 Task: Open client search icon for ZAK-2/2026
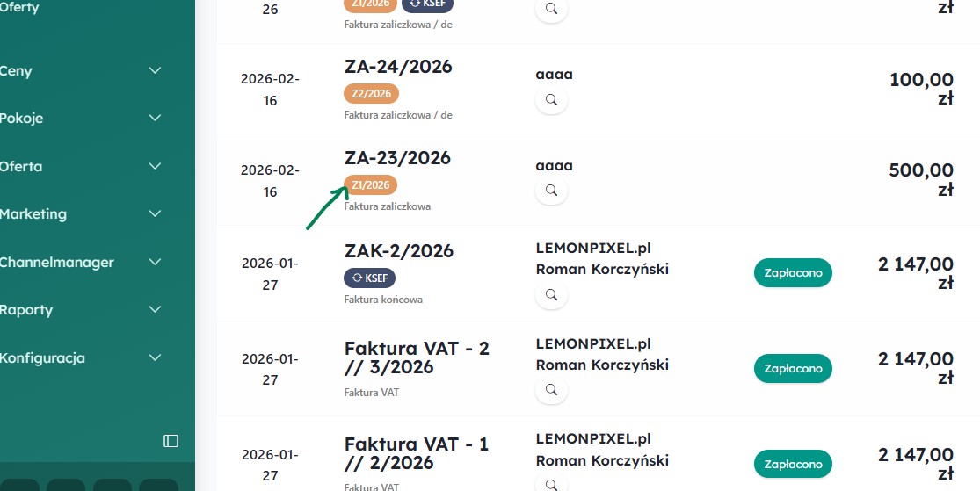551,295
